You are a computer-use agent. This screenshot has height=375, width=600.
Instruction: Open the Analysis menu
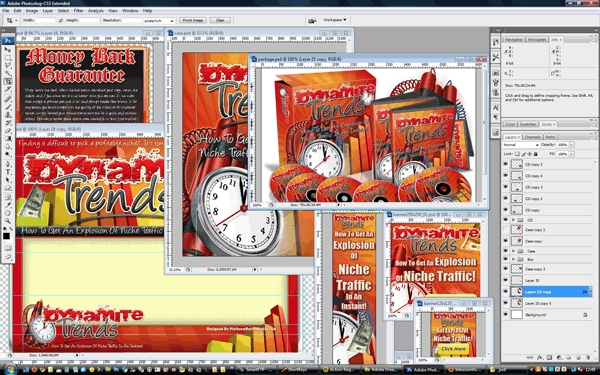point(96,11)
